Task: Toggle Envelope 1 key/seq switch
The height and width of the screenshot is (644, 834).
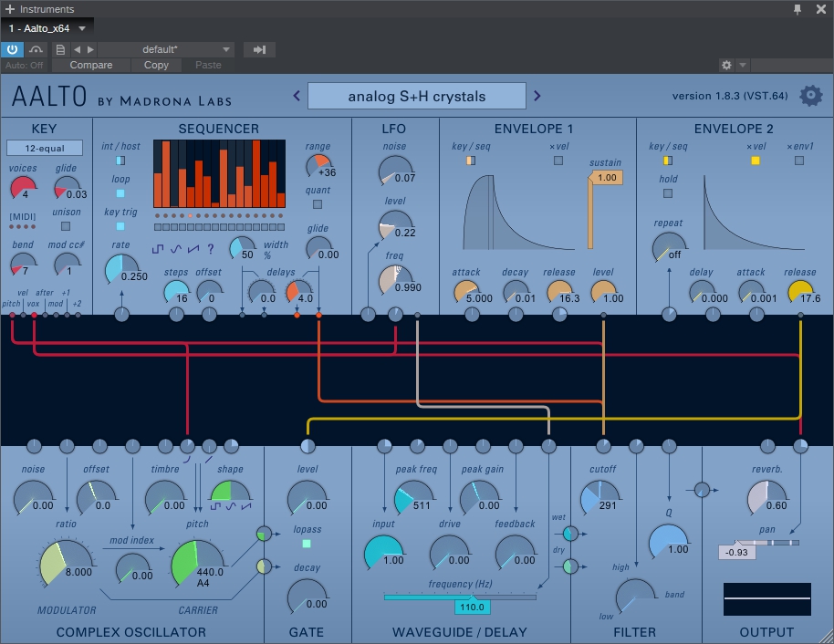Action: click(471, 160)
